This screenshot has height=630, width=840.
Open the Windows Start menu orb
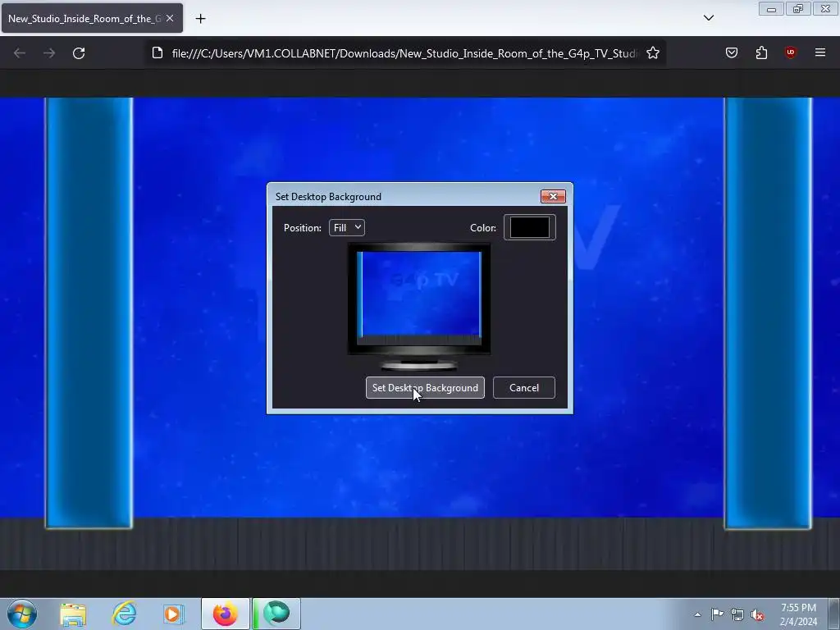[x=22, y=614]
